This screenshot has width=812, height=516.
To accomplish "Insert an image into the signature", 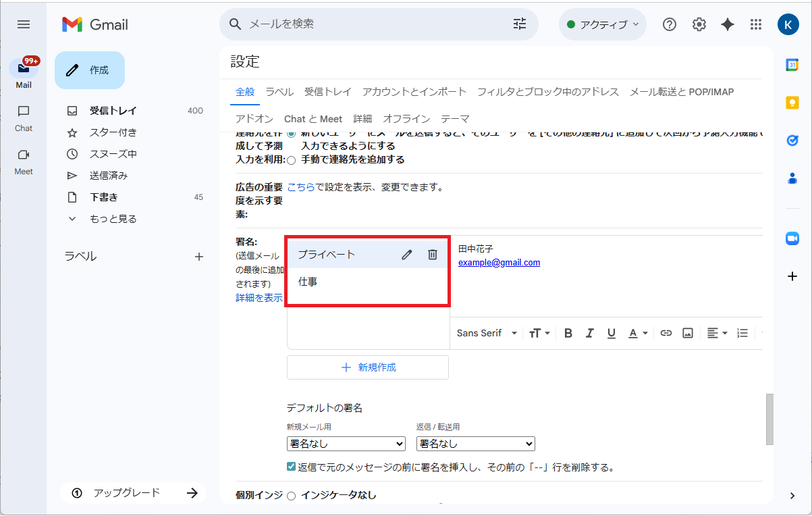I will 687,333.
